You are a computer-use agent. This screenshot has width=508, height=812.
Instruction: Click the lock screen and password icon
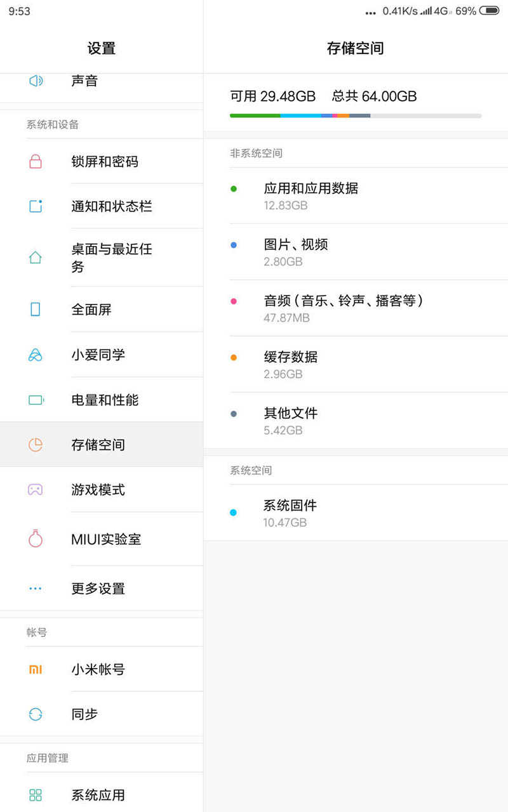click(36, 162)
